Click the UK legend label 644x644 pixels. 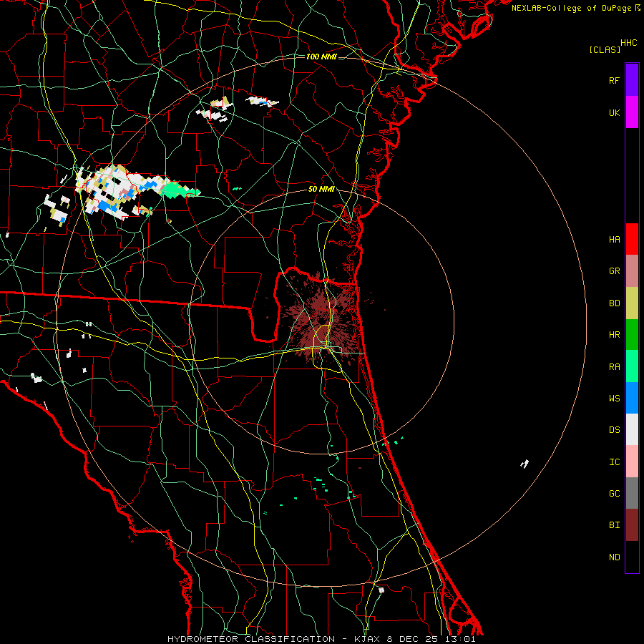click(x=614, y=113)
